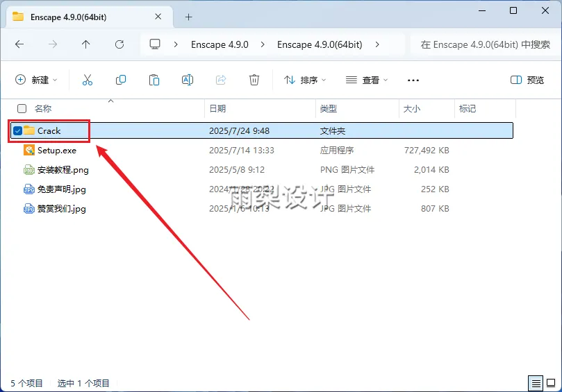This screenshot has height=392, width=562.
Task: Switch to large thumbnails view icon
Action: 551,384
